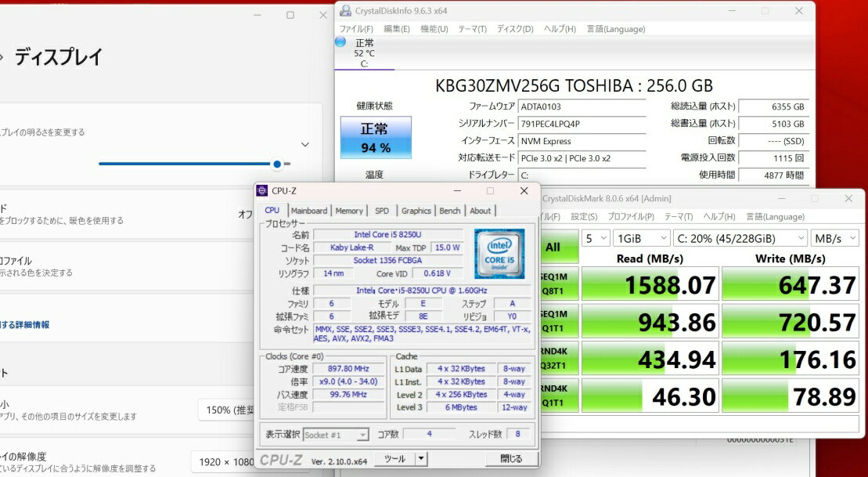Open the 1GiB test size dropdown
This screenshot has height=477, width=868.
tap(642, 238)
